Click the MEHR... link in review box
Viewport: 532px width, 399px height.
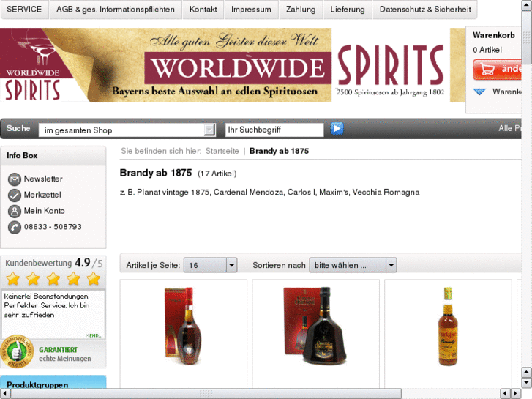pyautogui.click(x=94, y=335)
